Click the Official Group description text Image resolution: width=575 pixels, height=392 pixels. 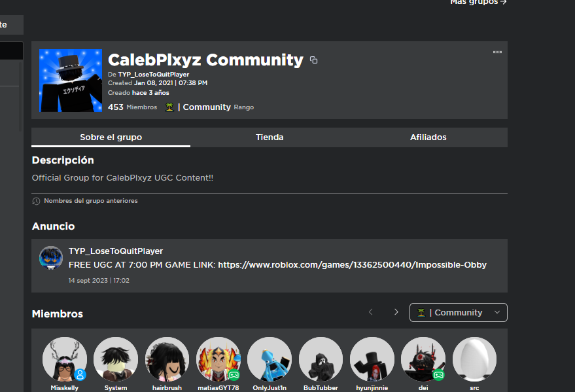tap(122, 178)
